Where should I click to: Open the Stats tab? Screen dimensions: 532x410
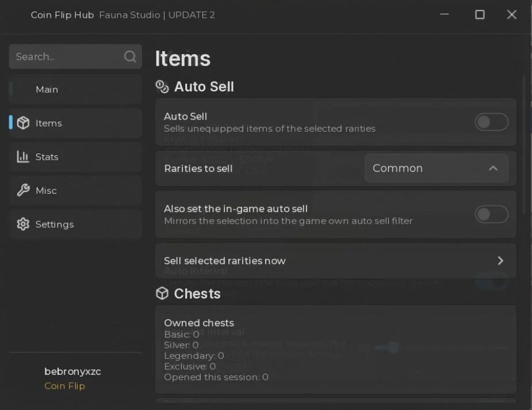(x=75, y=156)
